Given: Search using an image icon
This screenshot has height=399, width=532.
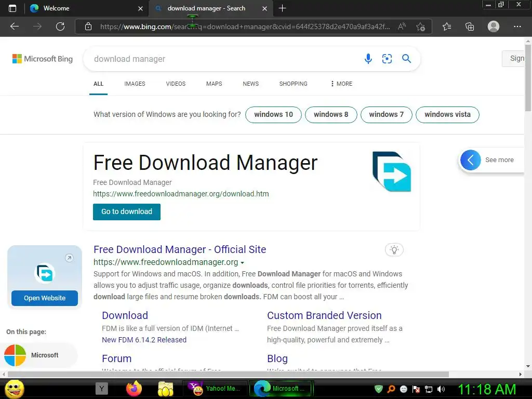Looking at the screenshot, I should [x=387, y=59].
